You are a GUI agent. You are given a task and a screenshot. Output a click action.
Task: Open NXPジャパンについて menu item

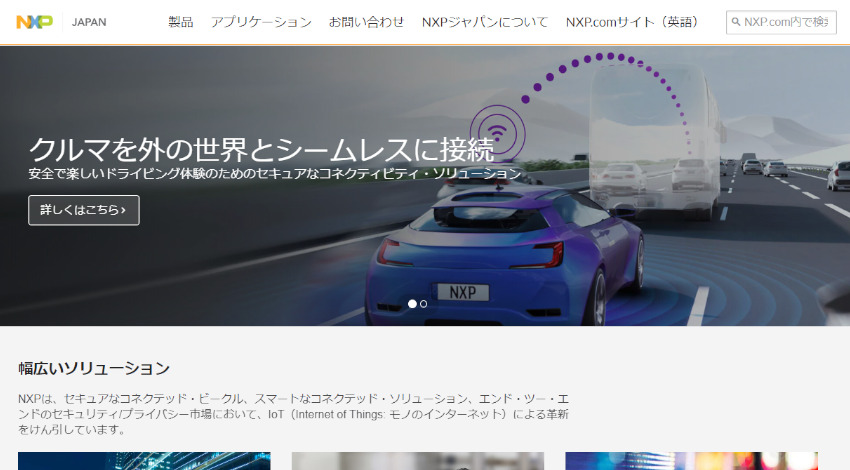(x=485, y=22)
